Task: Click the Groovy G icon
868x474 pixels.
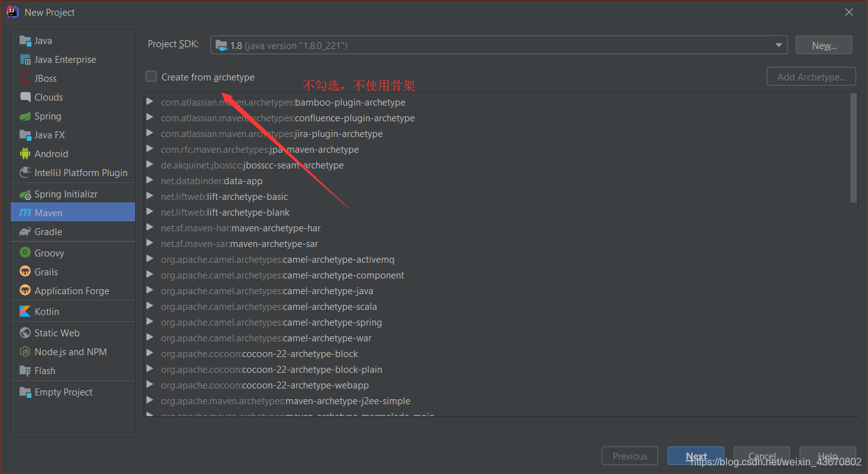Action: [x=25, y=253]
